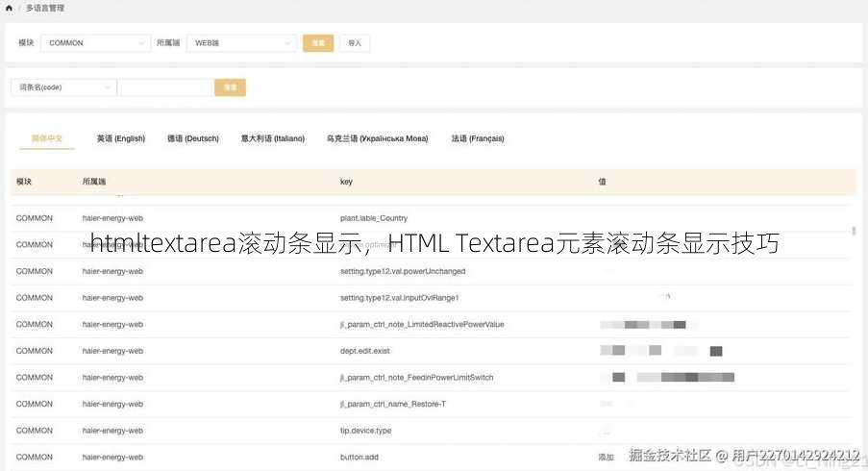Click the 导入 button
This screenshot has width=868, height=471.
coord(355,43)
